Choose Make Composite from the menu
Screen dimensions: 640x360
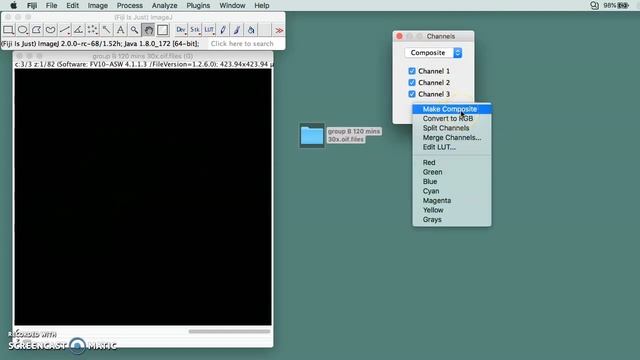(x=452, y=109)
